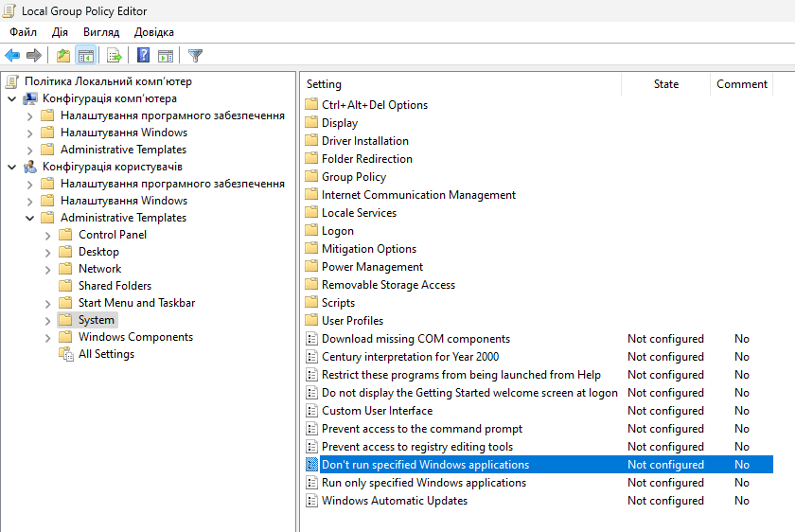
Task: Open the Файл menu
Action: tap(23, 32)
